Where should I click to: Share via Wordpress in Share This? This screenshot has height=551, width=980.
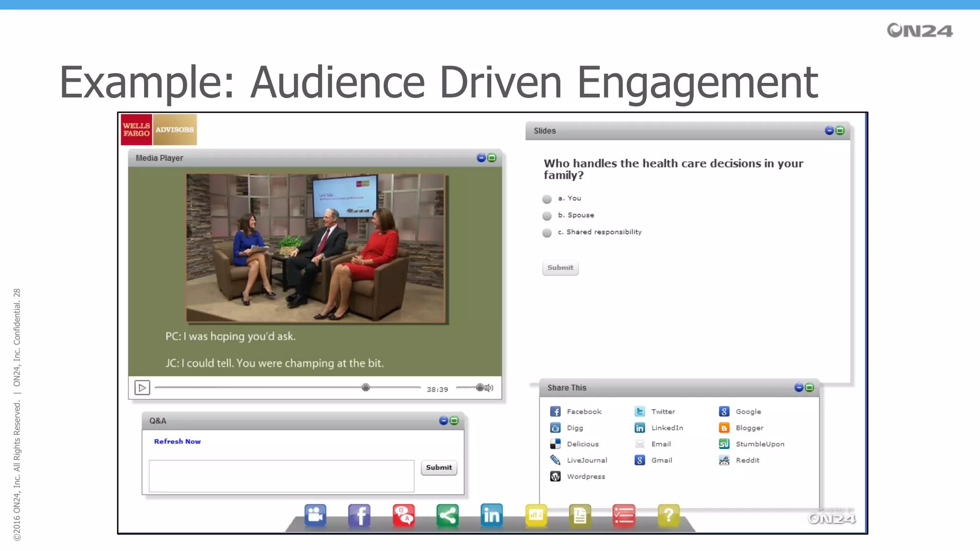[x=578, y=476]
